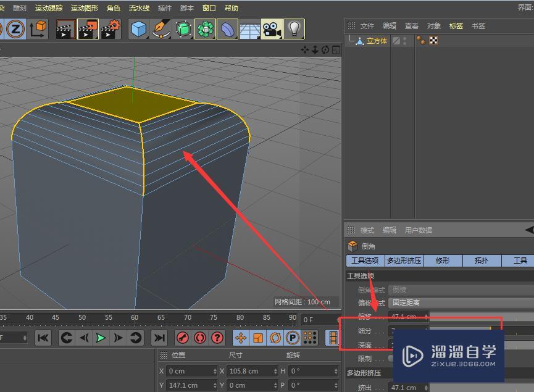Open the 窗口 menu
534x392 pixels.
(209, 8)
